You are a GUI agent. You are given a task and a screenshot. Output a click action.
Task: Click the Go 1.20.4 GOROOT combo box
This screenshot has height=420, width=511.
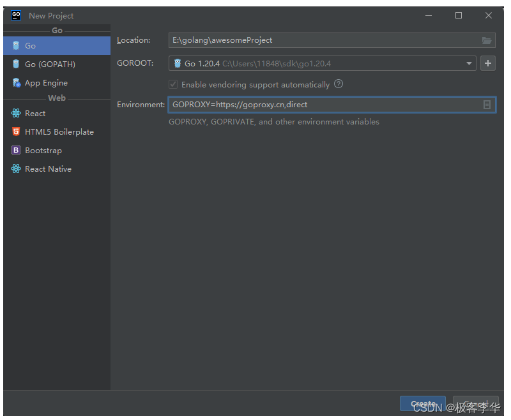point(323,63)
